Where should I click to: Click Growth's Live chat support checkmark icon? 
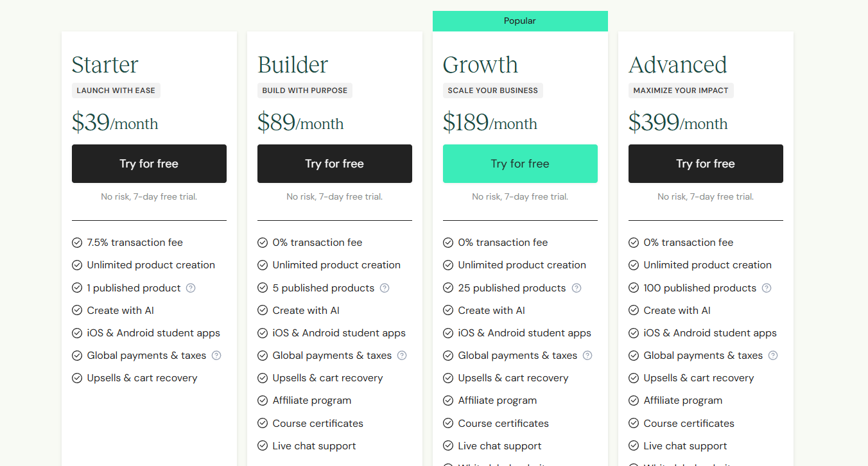(x=448, y=446)
